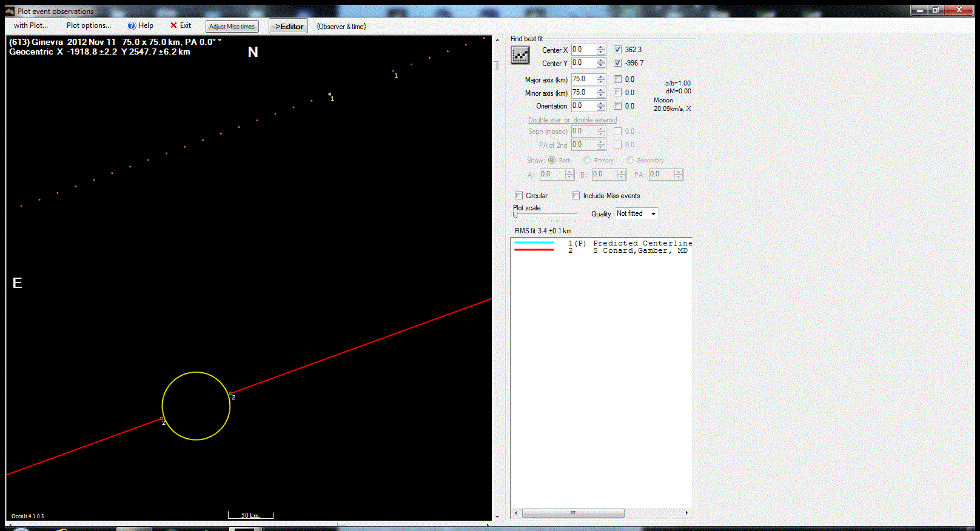980x531 pixels.
Task: Click the '(613) Ginevra 2012 Nov 11' header text
Action: coord(62,42)
